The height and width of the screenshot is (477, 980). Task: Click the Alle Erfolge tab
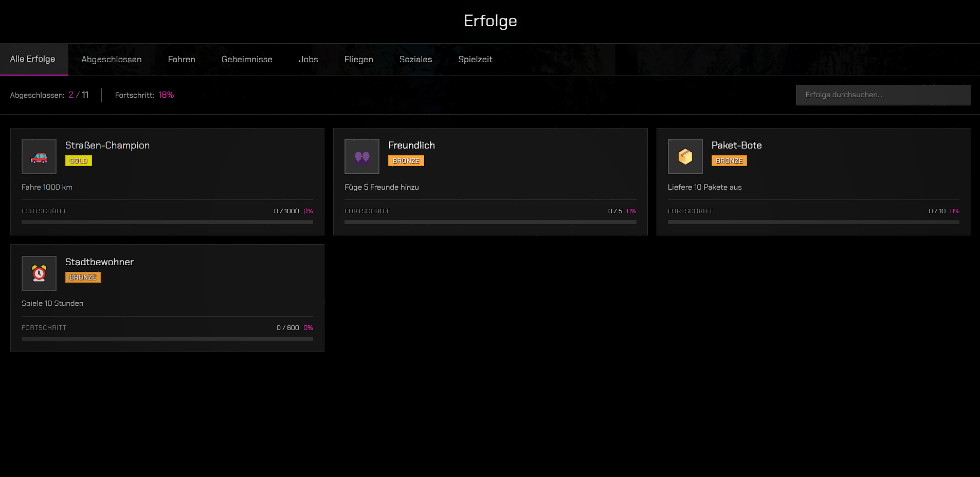tap(33, 59)
